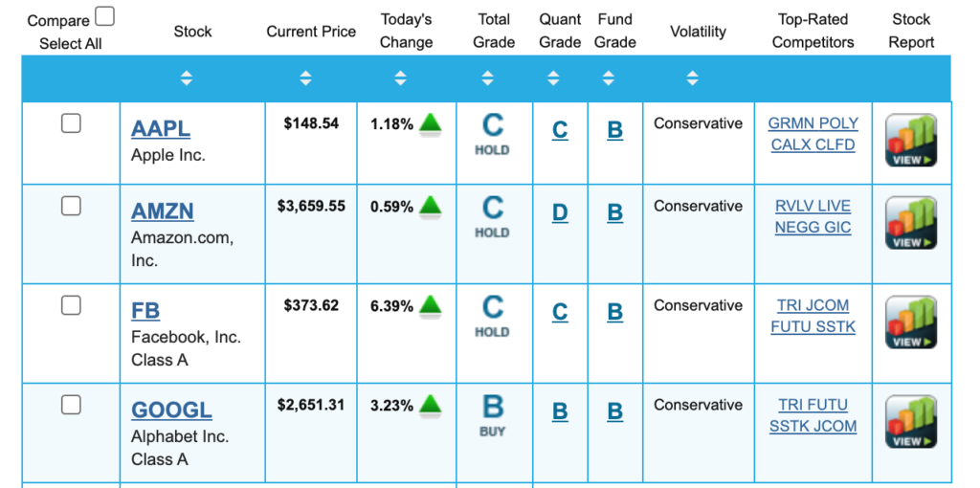Sort the table by Stock column arrows
This screenshot has height=488, width=980.
(187, 78)
